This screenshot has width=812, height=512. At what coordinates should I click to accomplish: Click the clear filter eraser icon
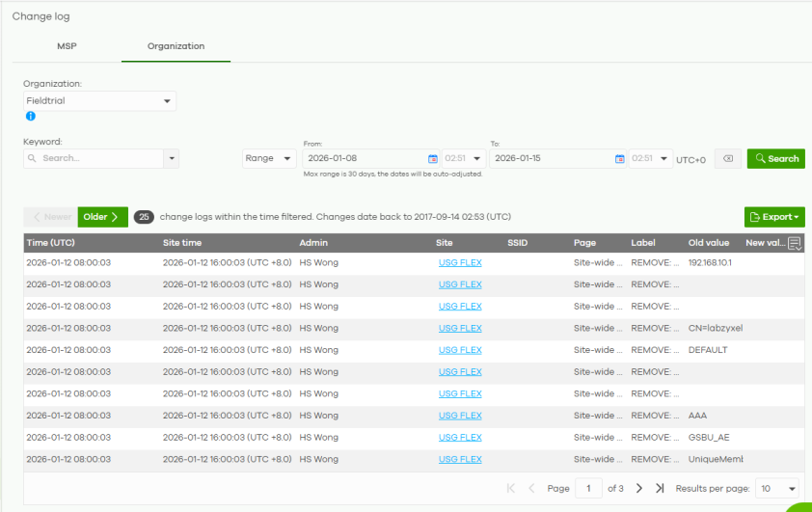coord(728,158)
